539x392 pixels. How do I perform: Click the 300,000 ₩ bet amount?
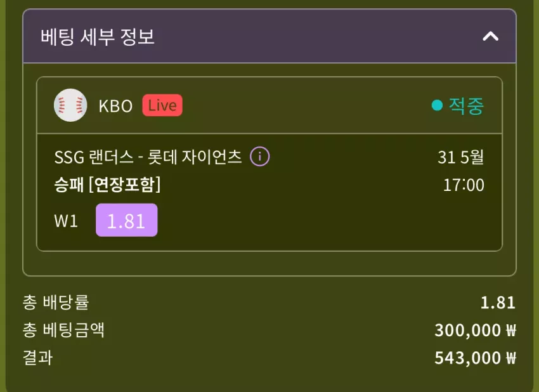[476, 330]
